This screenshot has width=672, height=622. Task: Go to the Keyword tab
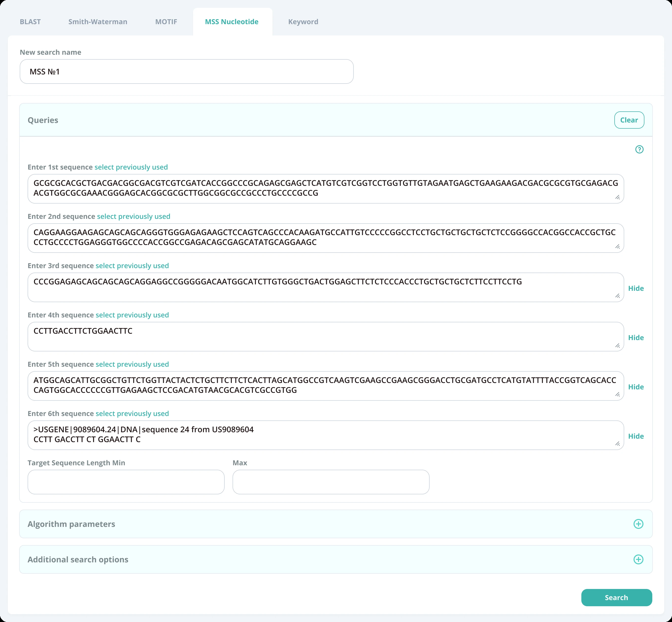(303, 22)
